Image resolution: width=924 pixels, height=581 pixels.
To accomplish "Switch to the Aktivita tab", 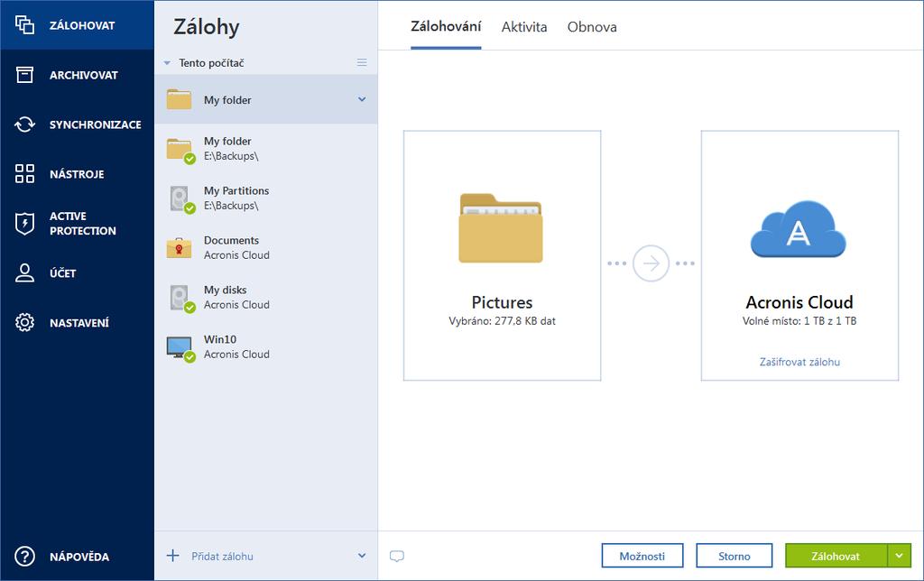I will (524, 27).
